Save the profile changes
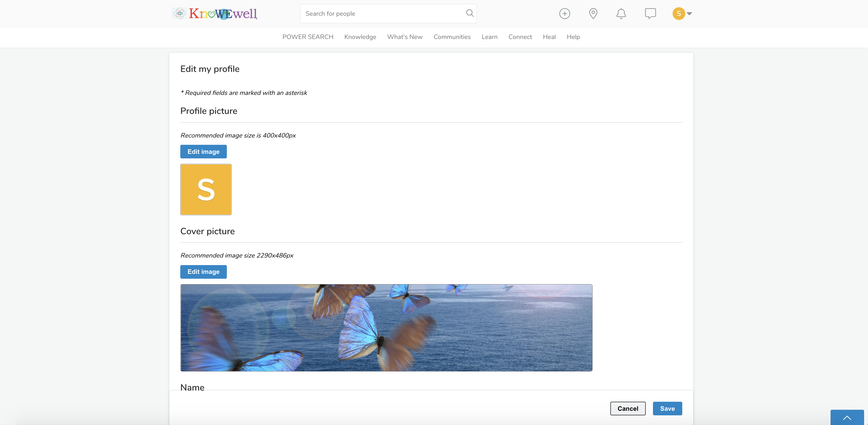The width and height of the screenshot is (868, 425). coord(667,408)
